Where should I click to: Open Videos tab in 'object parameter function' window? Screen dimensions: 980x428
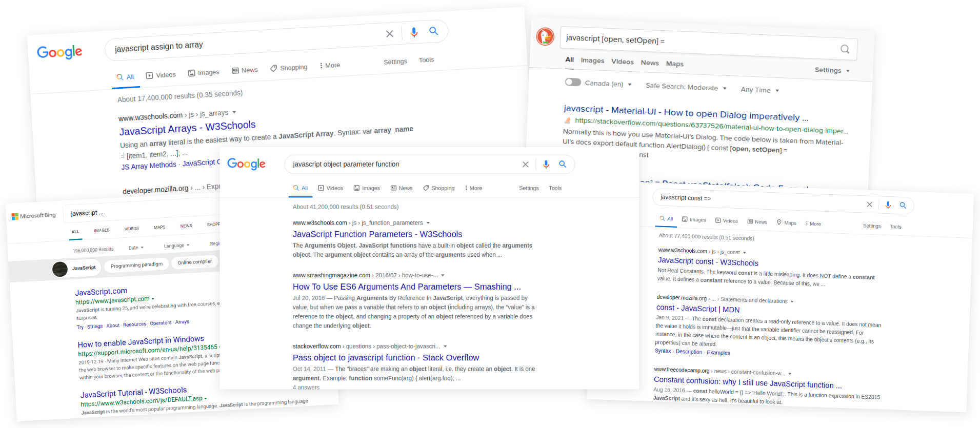click(330, 188)
